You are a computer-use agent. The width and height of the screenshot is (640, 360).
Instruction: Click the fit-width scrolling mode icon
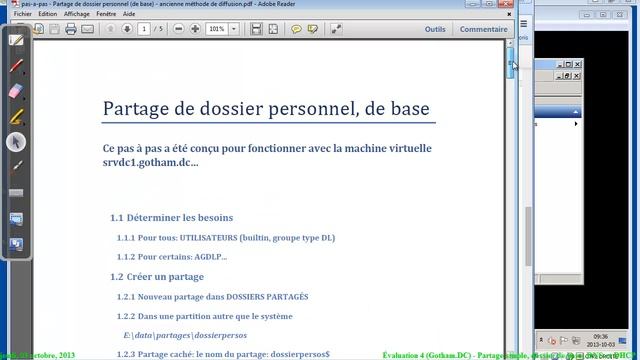point(256,29)
